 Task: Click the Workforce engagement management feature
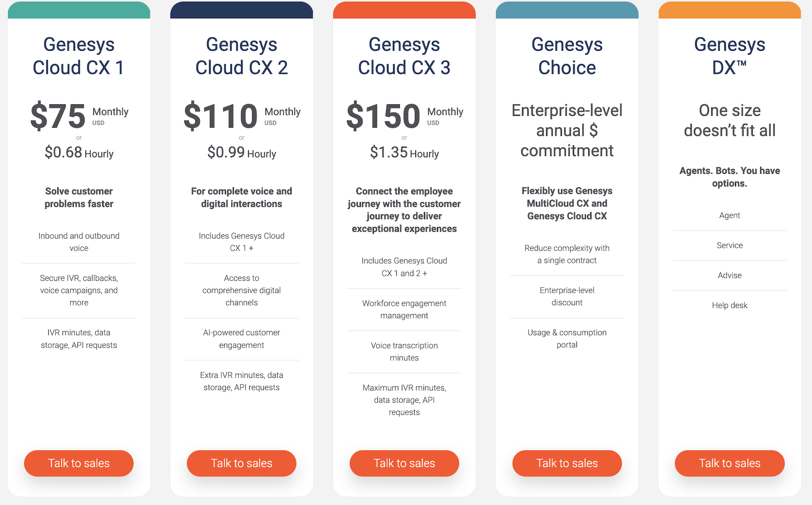[x=404, y=310]
